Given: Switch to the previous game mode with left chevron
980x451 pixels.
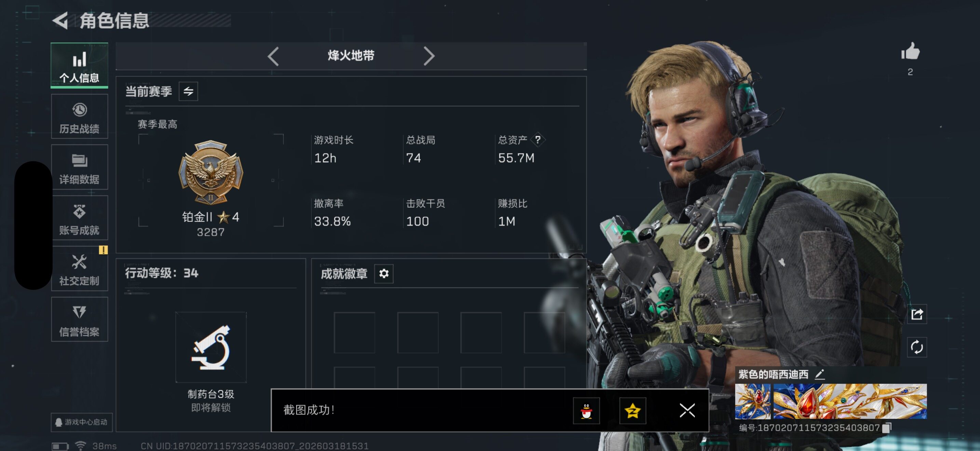Looking at the screenshot, I should (x=273, y=56).
